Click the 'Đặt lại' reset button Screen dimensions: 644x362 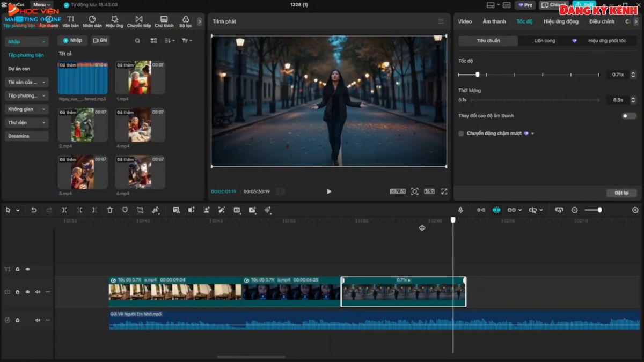pos(621,193)
